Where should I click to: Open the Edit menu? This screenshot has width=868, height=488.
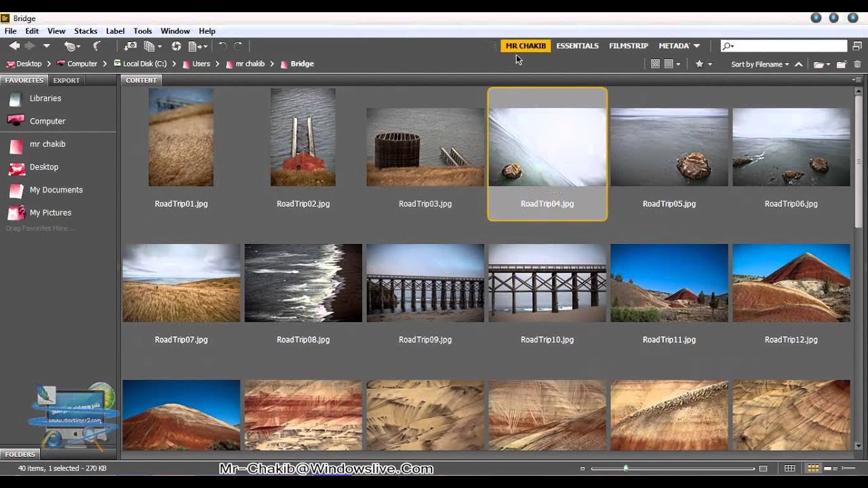pos(32,31)
